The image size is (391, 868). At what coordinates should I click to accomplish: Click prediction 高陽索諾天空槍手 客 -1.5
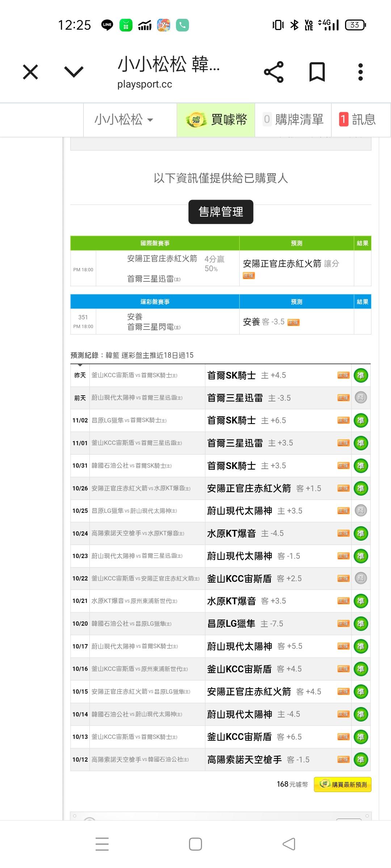tap(258, 760)
